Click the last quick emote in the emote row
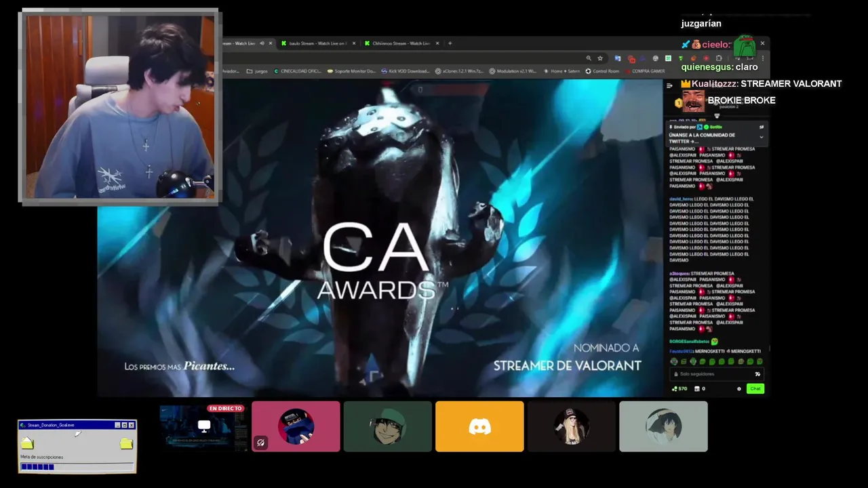Viewport: 868px width, 488px height. 759,362
